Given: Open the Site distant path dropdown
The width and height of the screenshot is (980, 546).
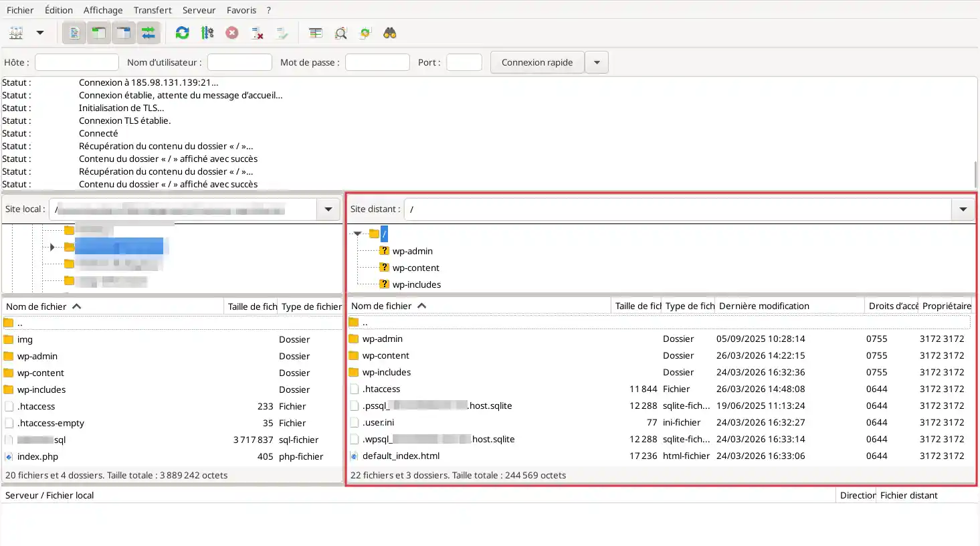Looking at the screenshot, I should (963, 209).
